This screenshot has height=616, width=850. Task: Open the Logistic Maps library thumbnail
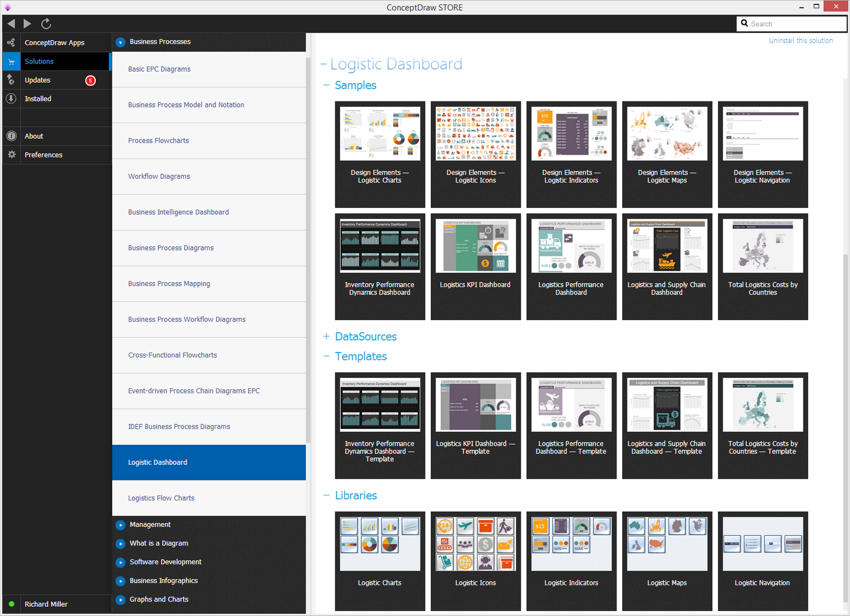pyautogui.click(x=667, y=561)
